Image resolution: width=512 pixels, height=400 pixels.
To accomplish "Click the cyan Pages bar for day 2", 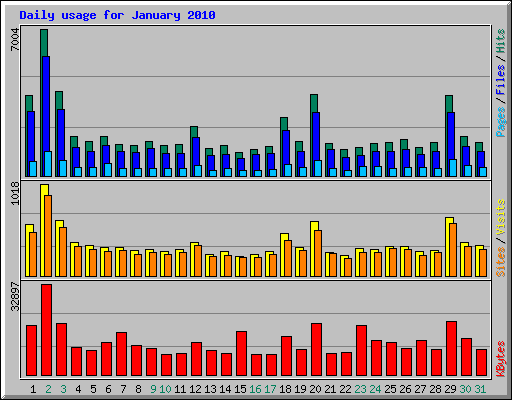I will click(48, 164).
